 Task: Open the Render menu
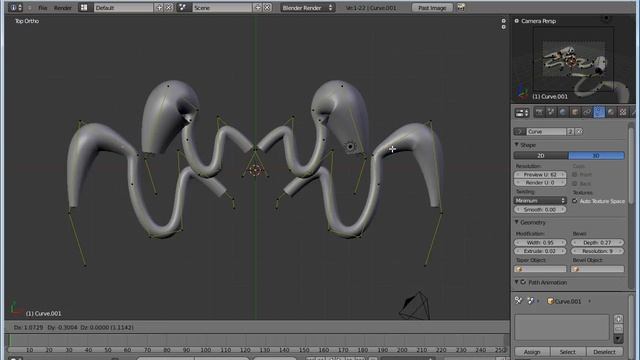[63, 8]
